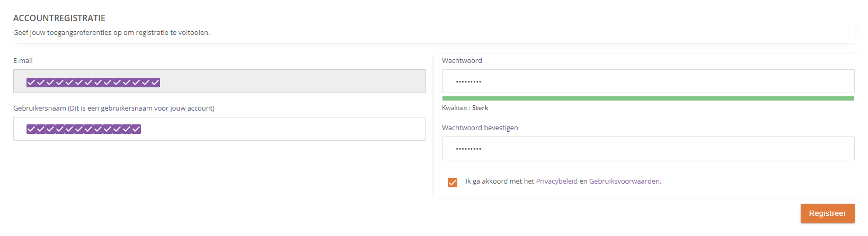Click the green password strength bar
Image resolution: width=868 pixels, height=236 pixels.
coord(648,98)
